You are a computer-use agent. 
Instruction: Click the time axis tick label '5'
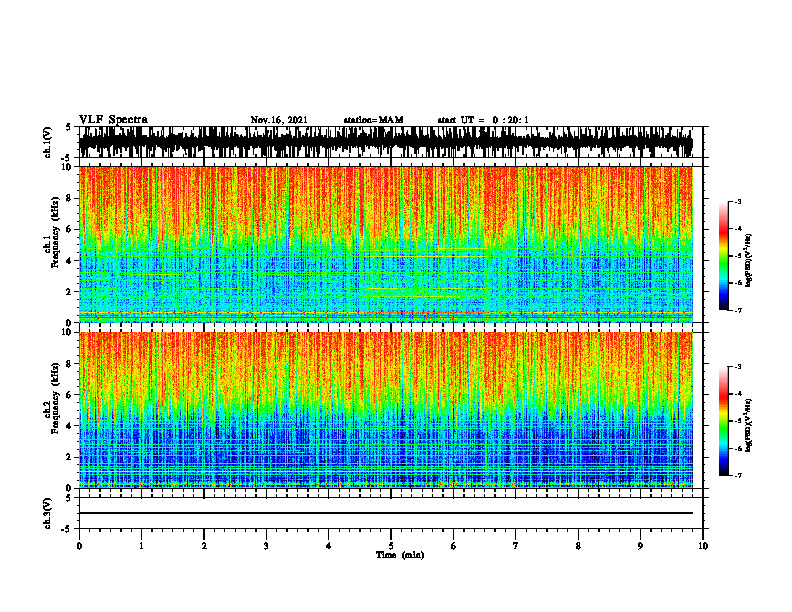(x=391, y=546)
